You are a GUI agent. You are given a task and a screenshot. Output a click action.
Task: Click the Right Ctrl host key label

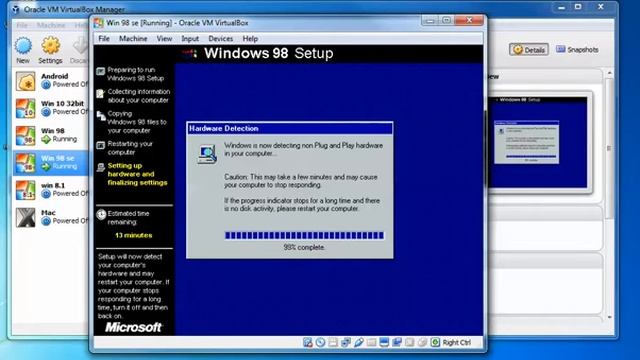457,342
